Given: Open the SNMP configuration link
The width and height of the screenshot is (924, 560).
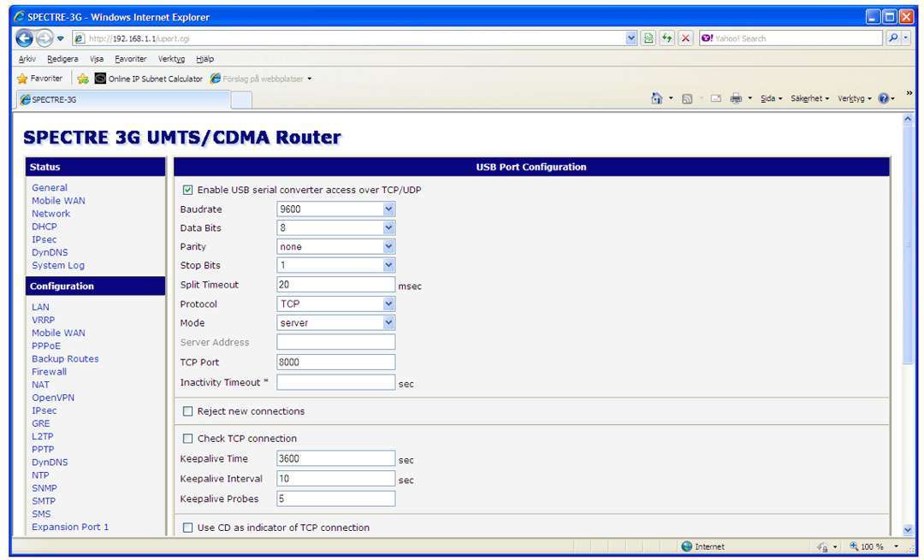Looking at the screenshot, I should [x=44, y=488].
